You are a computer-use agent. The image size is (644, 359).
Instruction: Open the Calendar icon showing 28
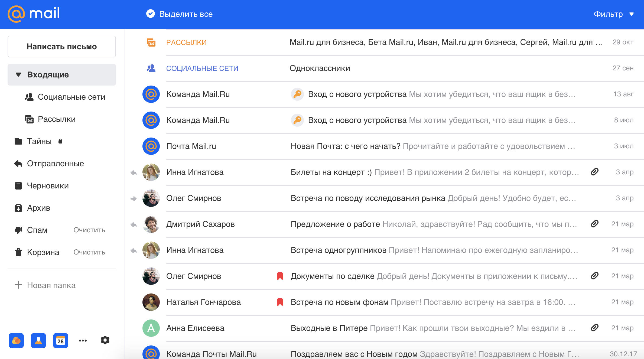pos(60,340)
